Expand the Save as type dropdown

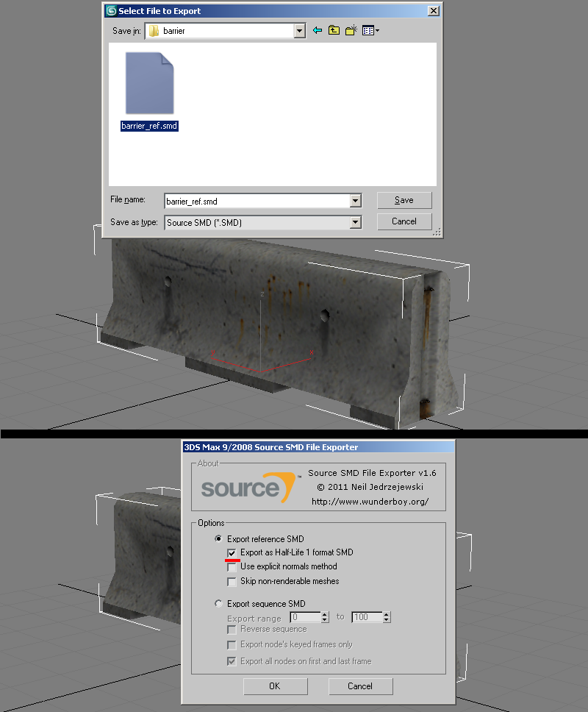(356, 222)
